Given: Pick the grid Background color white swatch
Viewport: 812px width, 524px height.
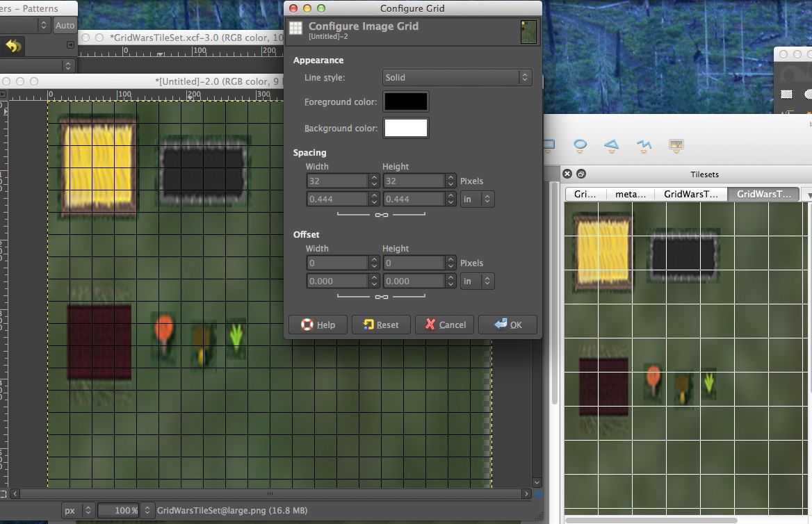Looking at the screenshot, I should point(405,127).
